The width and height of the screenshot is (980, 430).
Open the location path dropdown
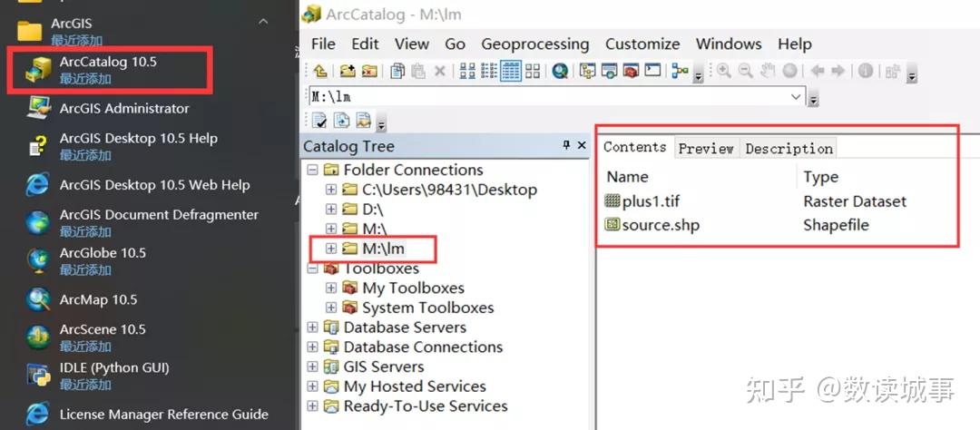pos(797,97)
